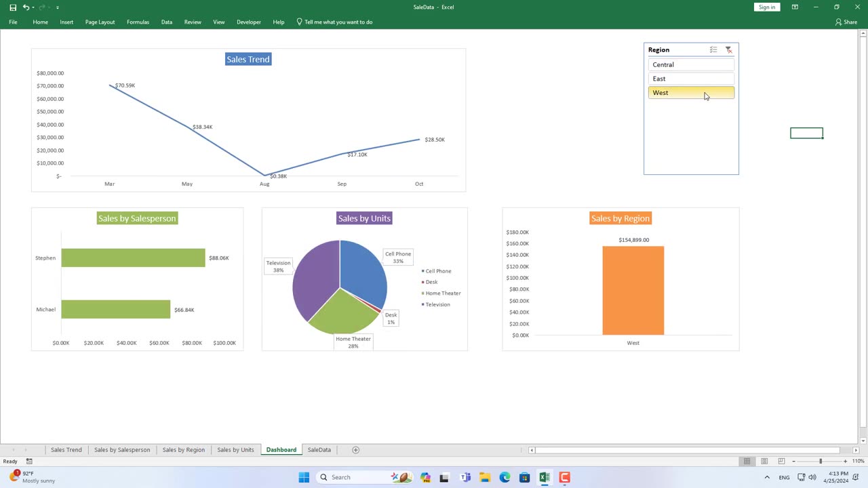Sign in to an Office account
This screenshot has height=488, width=868.
[x=767, y=7]
